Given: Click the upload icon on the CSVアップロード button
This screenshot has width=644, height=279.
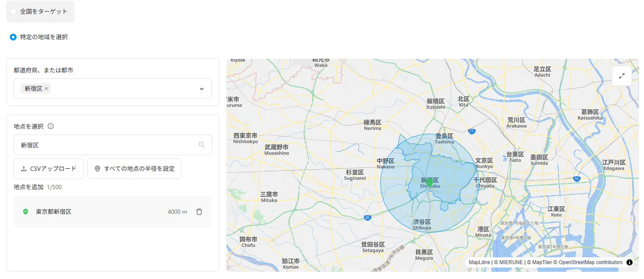Looking at the screenshot, I should coord(24,169).
